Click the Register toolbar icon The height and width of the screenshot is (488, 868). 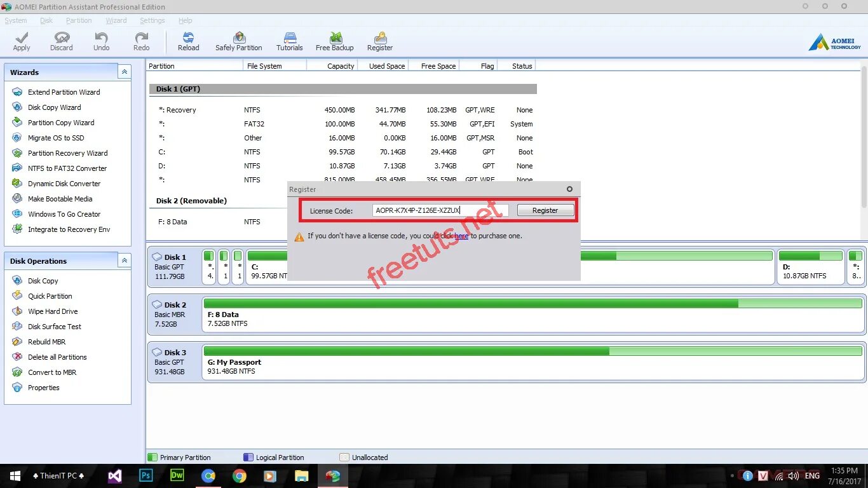pyautogui.click(x=380, y=41)
